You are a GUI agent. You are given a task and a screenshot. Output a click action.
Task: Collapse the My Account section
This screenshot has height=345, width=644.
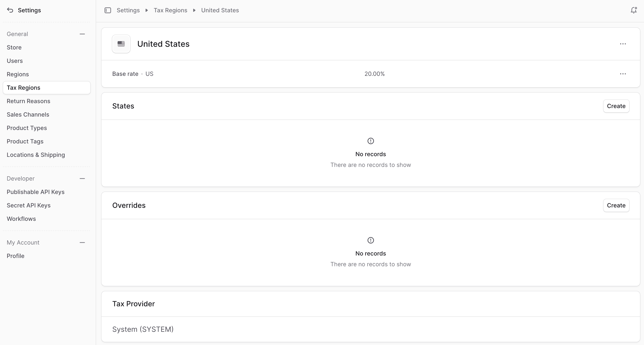click(82, 243)
